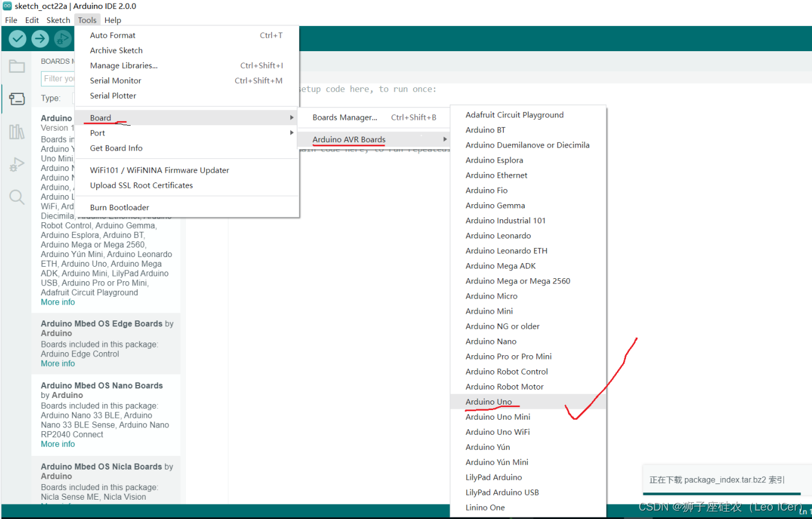This screenshot has height=519, width=812.
Task: Click the boards filter search field
Action: tap(58, 78)
